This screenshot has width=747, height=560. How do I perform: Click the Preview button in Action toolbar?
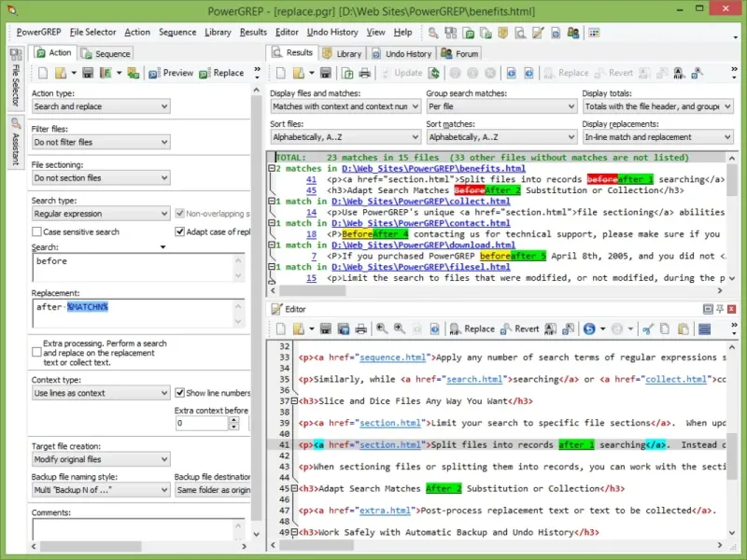coord(170,73)
